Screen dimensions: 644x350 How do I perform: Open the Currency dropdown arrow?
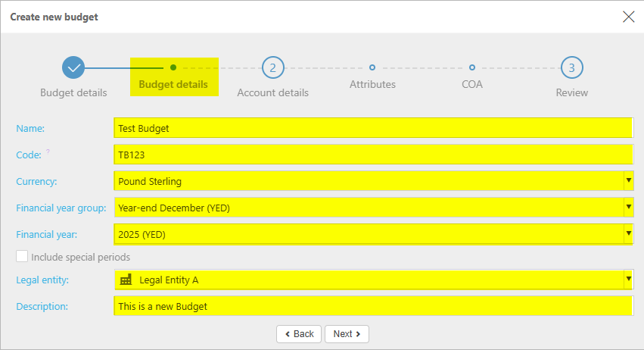tap(628, 181)
